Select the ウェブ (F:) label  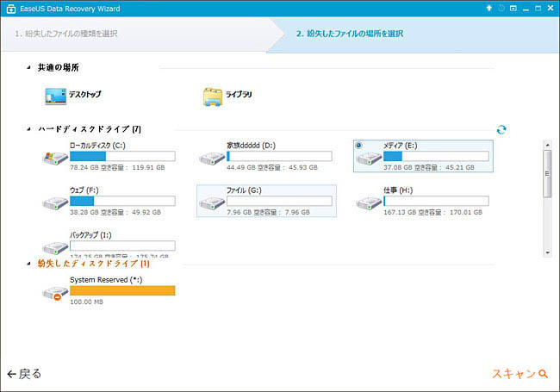84,190
